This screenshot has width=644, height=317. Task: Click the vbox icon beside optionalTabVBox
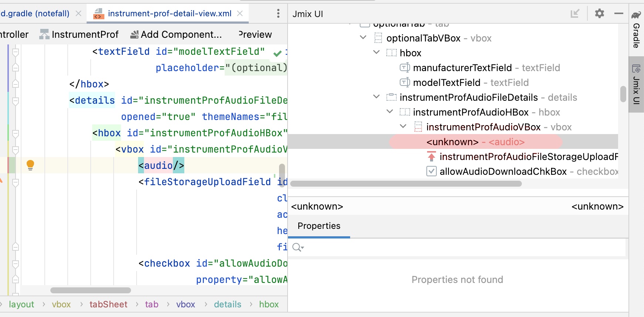tap(378, 38)
